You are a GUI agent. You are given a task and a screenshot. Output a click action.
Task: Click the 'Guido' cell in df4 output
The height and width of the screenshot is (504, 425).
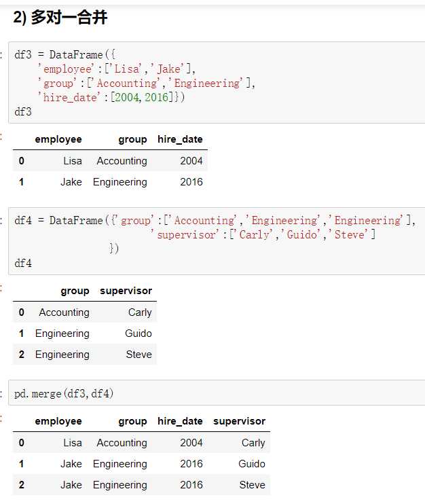(x=138, y=334)
